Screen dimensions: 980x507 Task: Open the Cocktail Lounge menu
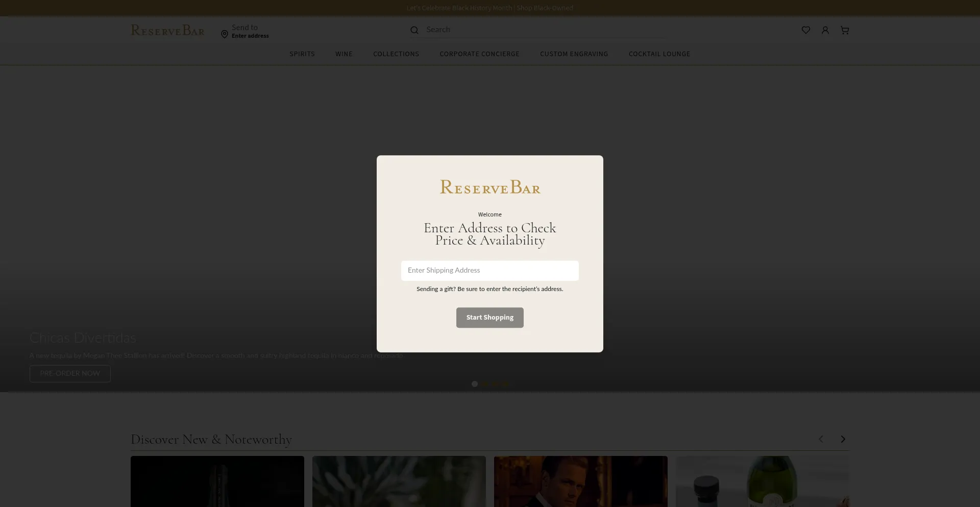[659, 54]
